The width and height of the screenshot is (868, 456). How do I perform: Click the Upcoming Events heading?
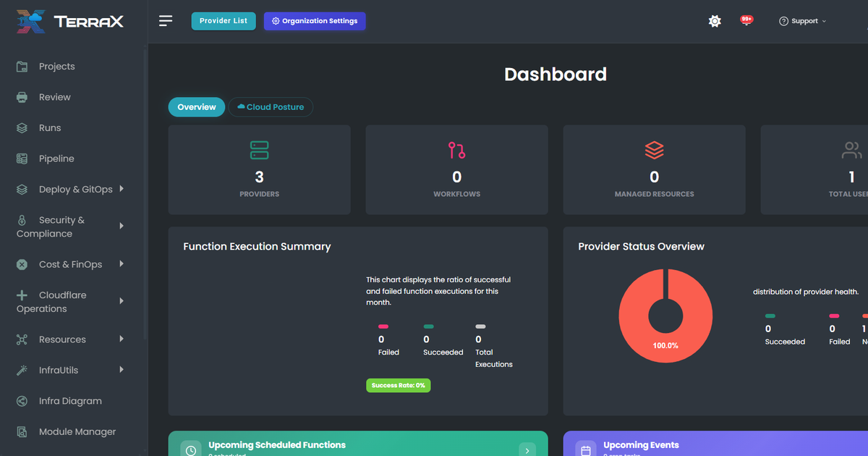pyautogui.click(x=641, y=445)
